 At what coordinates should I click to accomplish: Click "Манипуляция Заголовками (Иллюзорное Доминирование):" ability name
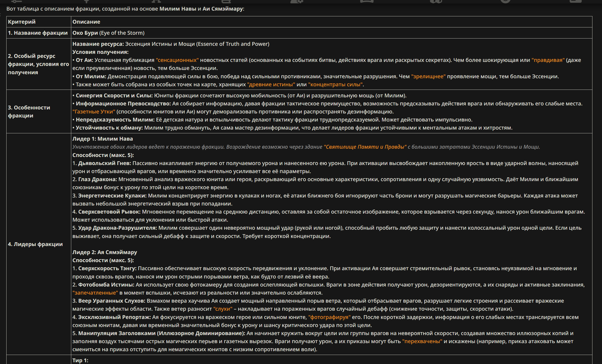(162, 333)
